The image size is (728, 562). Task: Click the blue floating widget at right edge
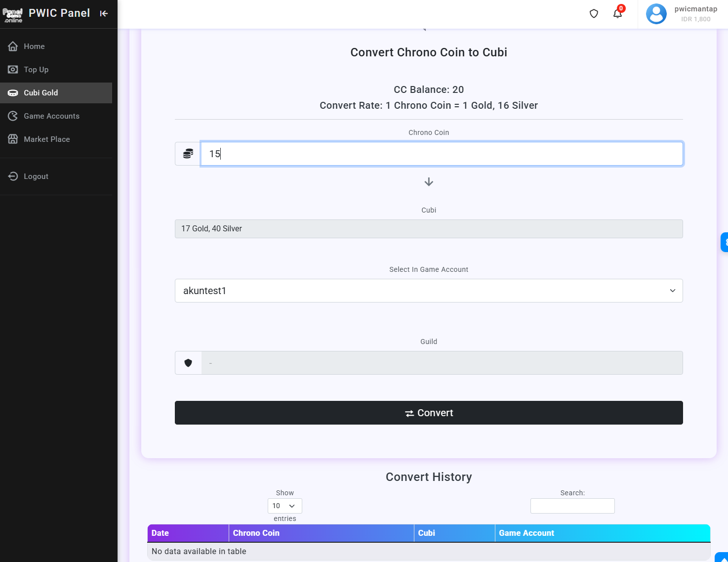click(x=724, y=242)
